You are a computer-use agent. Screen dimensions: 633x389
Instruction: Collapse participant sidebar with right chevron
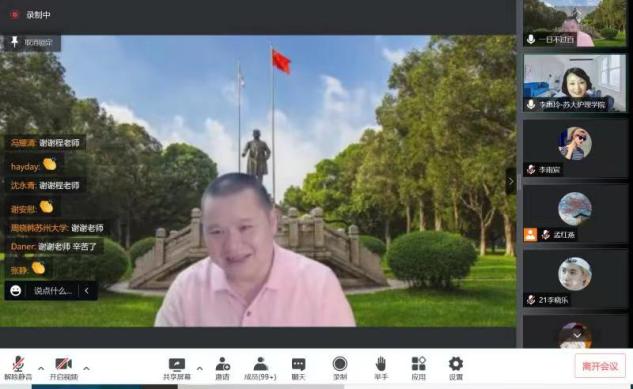(511, 181)
